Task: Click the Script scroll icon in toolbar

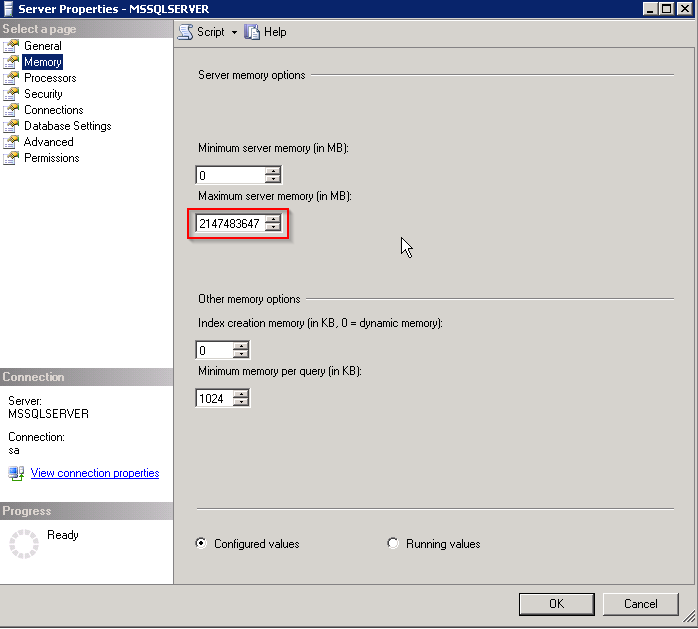Action: 186,32
